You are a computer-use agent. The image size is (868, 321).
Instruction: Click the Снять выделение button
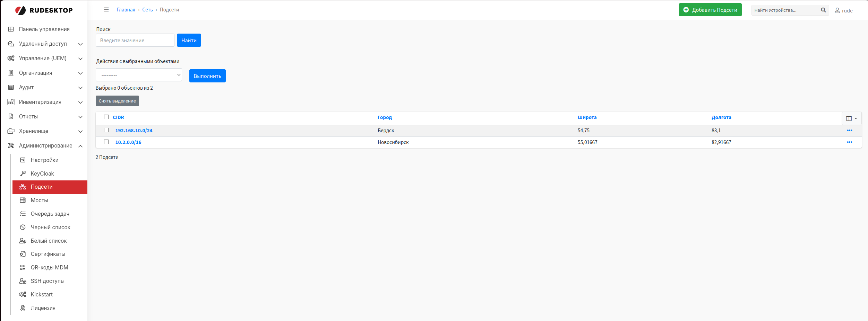(x=117, y=101)
